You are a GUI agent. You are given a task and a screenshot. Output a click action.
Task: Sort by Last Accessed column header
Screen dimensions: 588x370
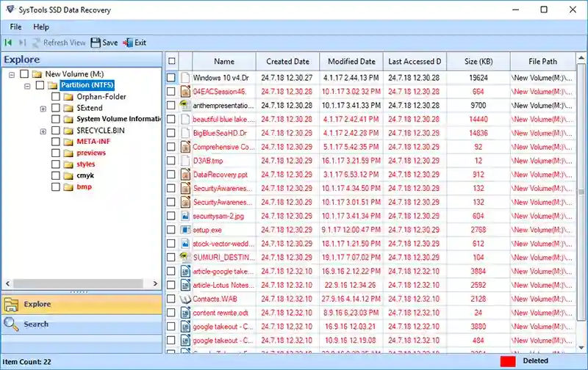(415, 61)
